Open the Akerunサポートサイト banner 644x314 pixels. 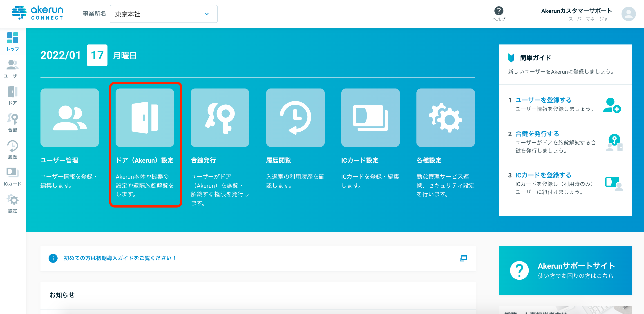(566, 270)
